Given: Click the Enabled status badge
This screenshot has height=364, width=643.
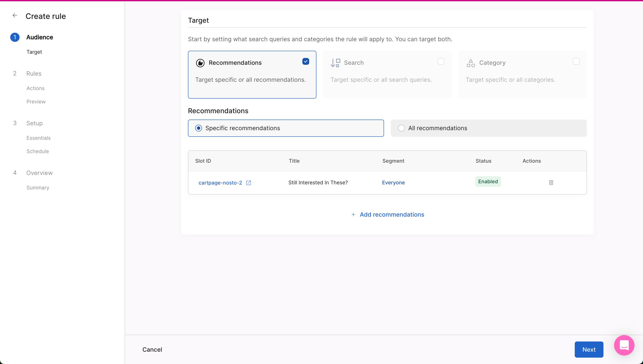Looking at the screenshot, I should [x=488, y=182].
